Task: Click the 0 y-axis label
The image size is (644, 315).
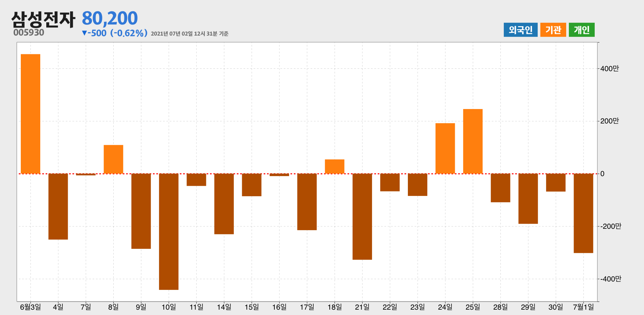Action: coord(602,174)
